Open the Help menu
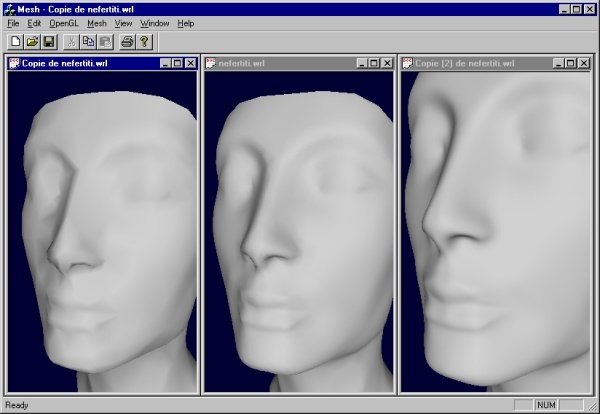600x414 pixels. tap(186, 23)
